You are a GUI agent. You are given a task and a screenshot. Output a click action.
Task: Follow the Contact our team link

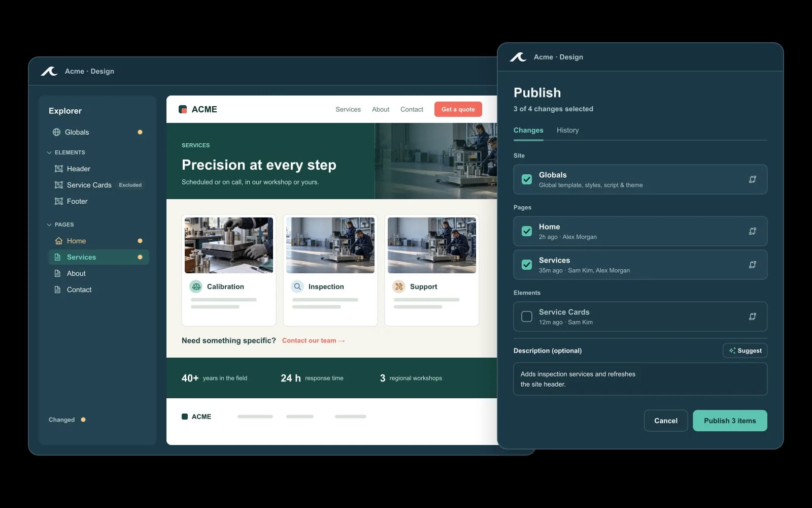(x=313, y=340)
